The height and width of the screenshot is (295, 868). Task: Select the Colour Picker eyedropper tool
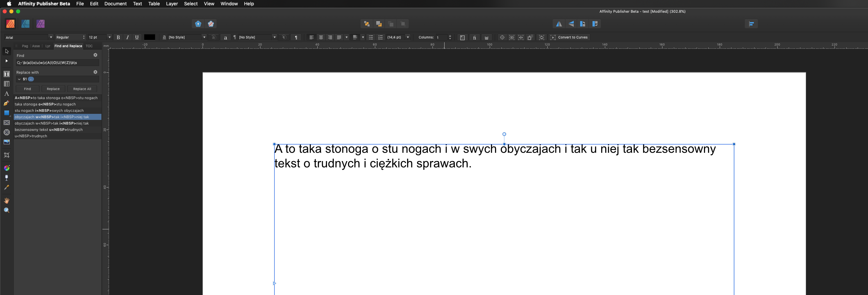pos(7,188)
